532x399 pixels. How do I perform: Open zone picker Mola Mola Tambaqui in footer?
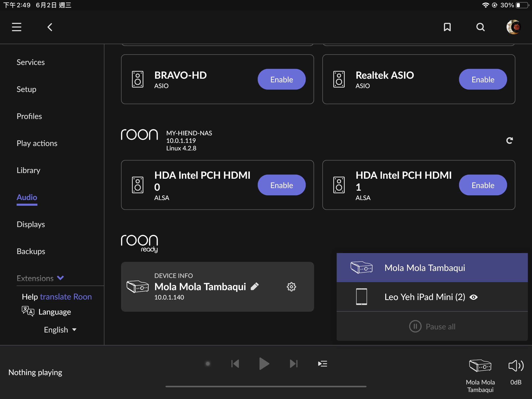[480, 376]
